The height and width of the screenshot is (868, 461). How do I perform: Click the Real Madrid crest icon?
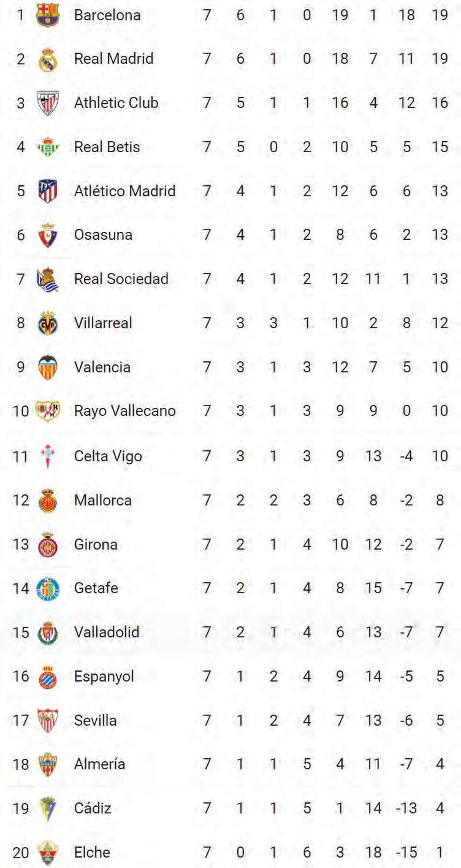point(47,60)
